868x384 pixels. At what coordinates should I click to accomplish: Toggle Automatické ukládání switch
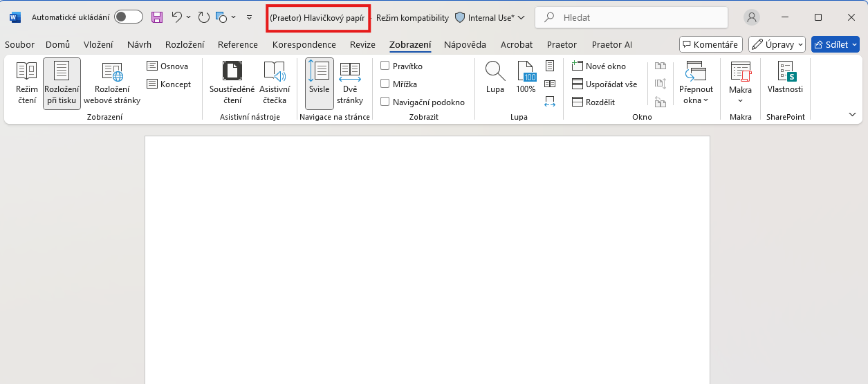coord(129,17)
